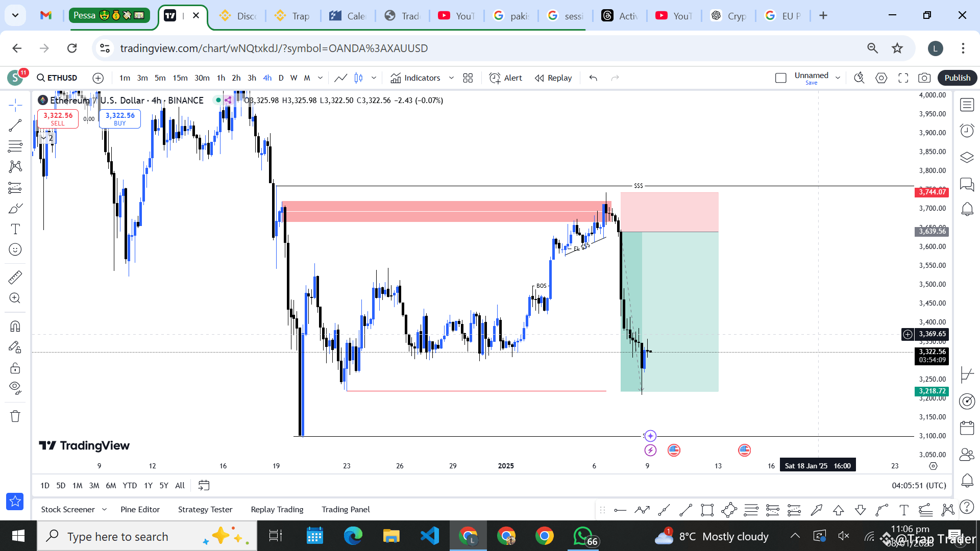Open the chart style dropdown
Viewport: 980px width, 551px height.
374,78
